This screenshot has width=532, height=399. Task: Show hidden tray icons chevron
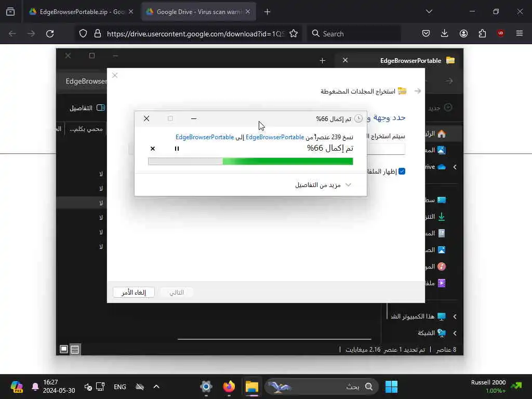(156, 387)
